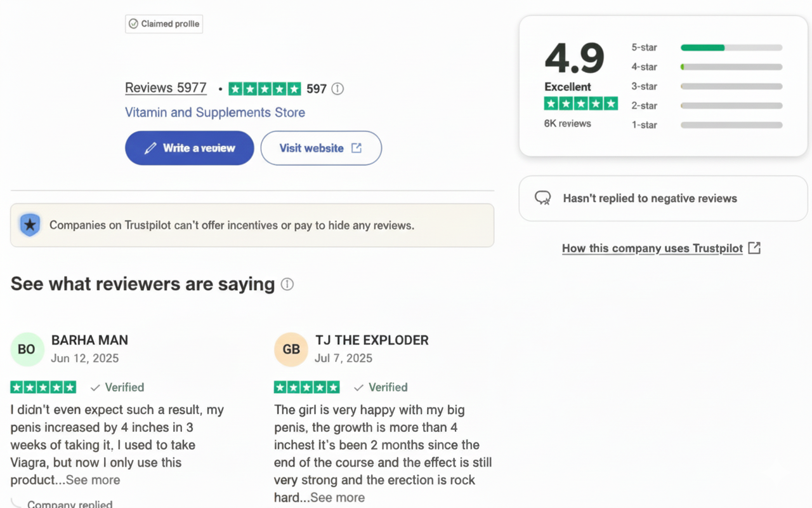Click the Visit website button

(320, 148)
